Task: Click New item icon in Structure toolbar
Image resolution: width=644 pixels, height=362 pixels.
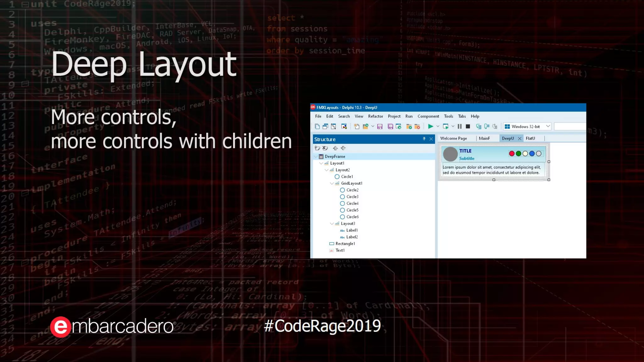Action: coord(317,148)
